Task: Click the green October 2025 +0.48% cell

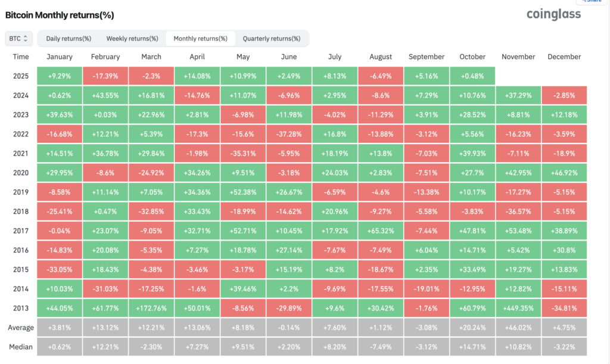Action: tap(472, 76)
